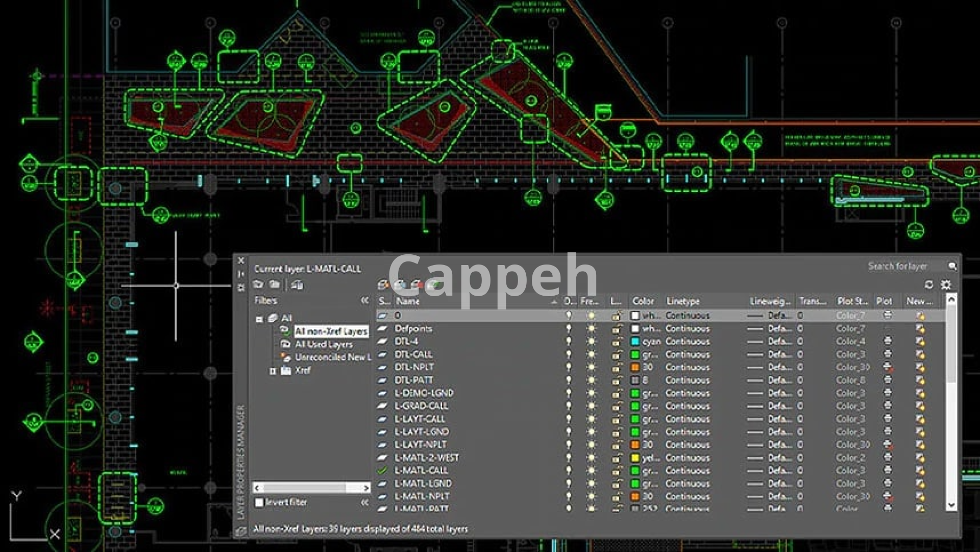Click the Set Current layer icon

pyautogui.click(x=434, y=285)
